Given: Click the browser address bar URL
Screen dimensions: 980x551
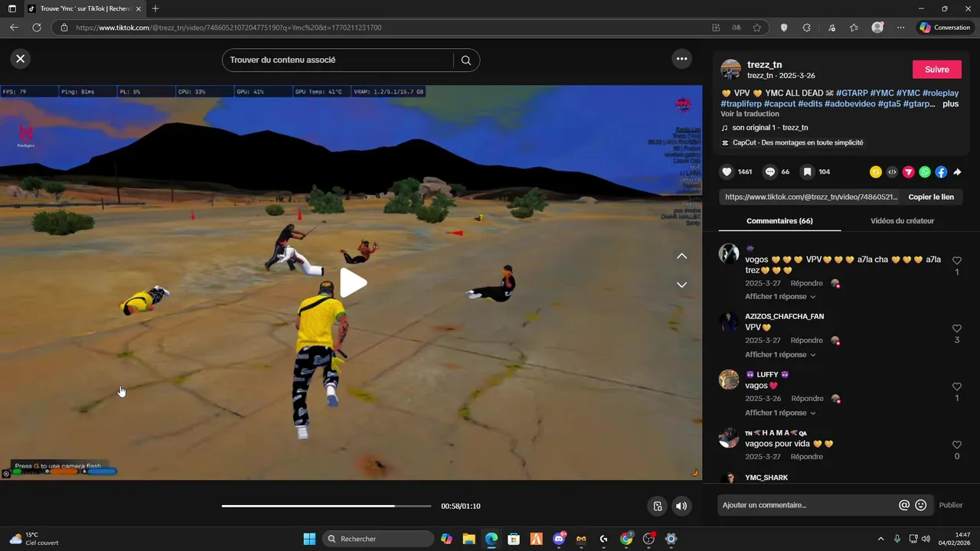Looking at the screenshot, I should tap(228, 28).
